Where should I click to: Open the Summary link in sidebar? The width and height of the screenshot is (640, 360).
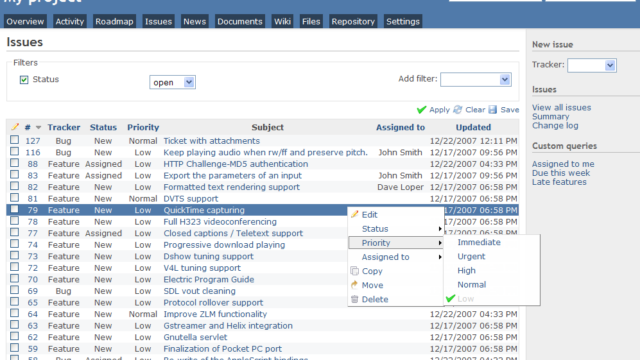pyautogui.click(x=550, y=117)
